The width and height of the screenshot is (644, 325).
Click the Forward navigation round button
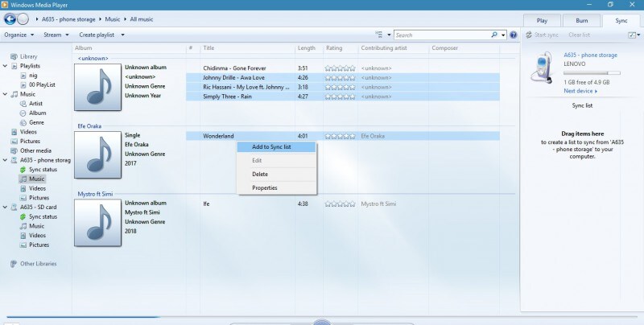coord(23,19)
